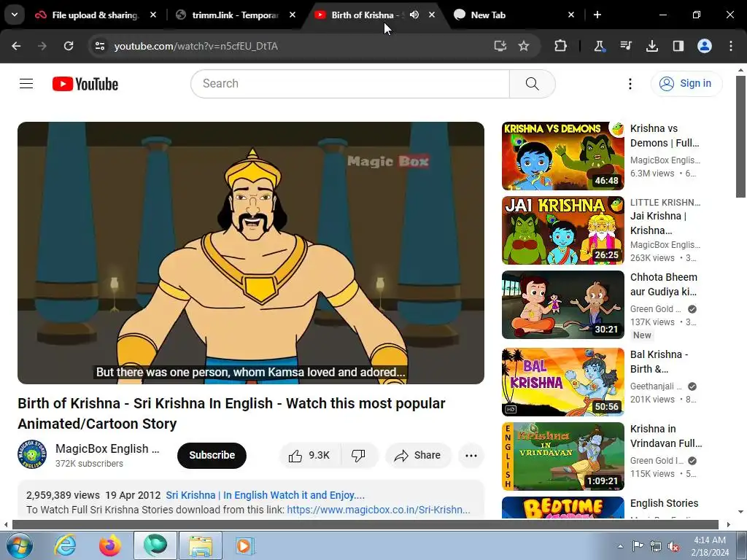Click the page vertical scrollbar
This screenshot has height=560, width=747.
pos(740,136)
